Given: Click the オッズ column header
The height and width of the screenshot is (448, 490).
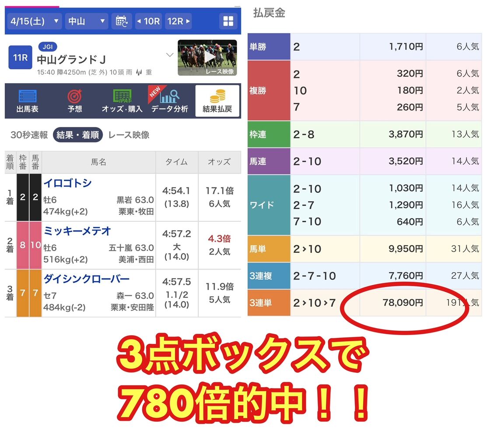Looking at the screenshot, I should click(x=219, y=162).
